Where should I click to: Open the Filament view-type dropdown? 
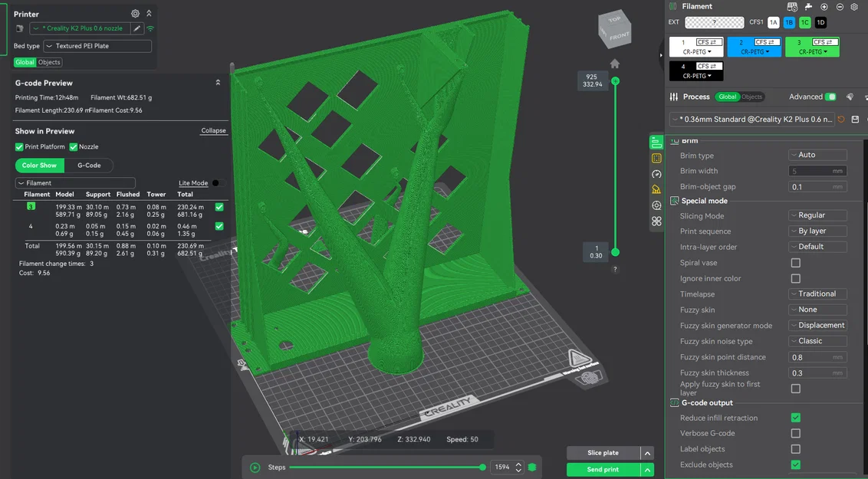click(75, 183)
